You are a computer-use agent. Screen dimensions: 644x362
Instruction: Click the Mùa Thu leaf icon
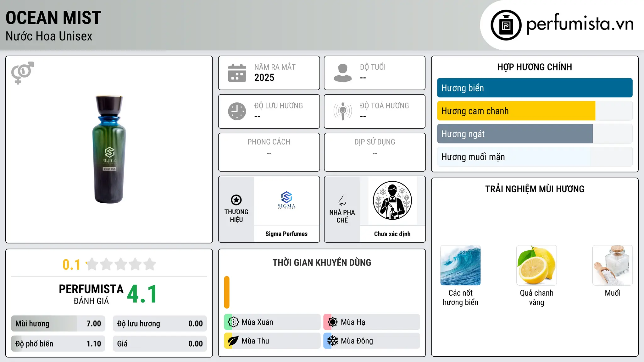click(233, 341)
